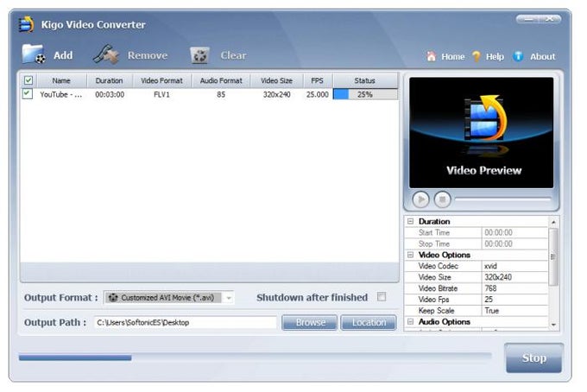Click the Video Bitrate value 768
Viewport: 587px width, 392px height.
click(x=514, y=288)
